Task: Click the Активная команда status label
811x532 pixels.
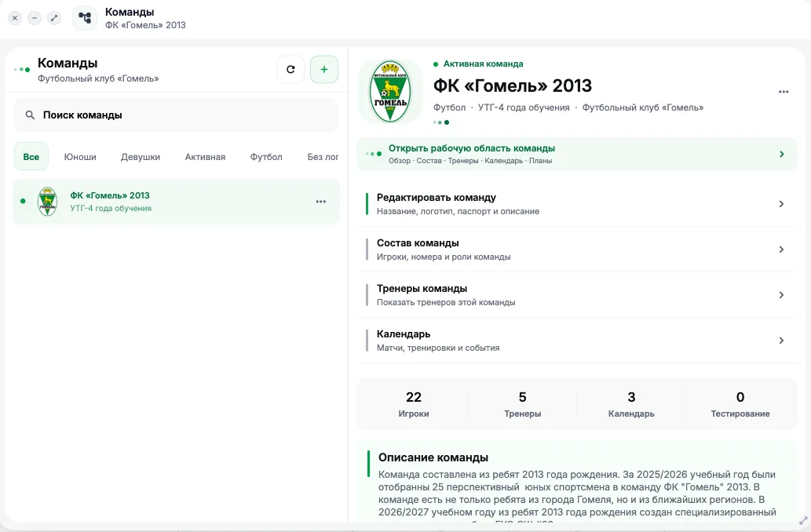Action: click(483, 64)
